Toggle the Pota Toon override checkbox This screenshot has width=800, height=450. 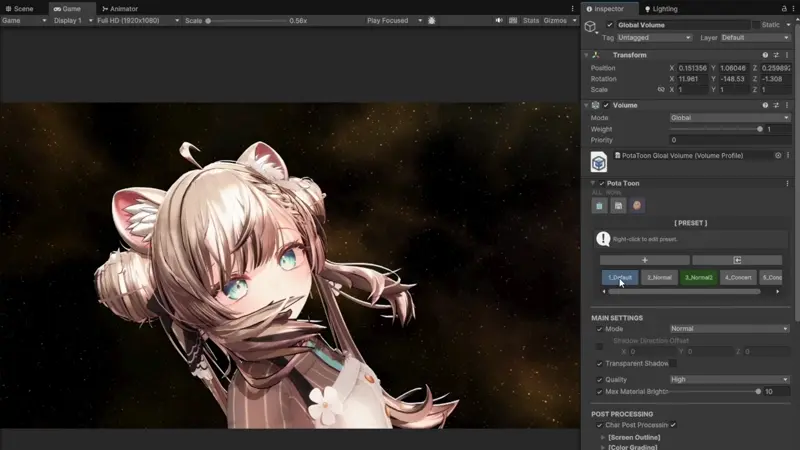[602, 183]
